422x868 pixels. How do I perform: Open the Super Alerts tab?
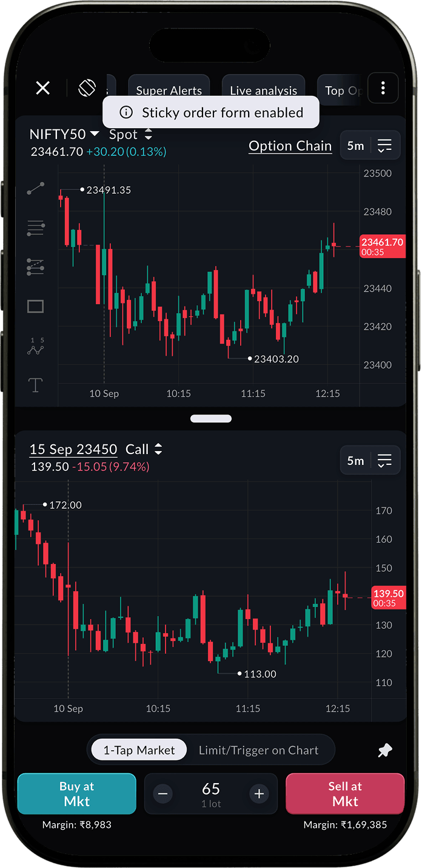pyautogui.click(x=169, y=90)
